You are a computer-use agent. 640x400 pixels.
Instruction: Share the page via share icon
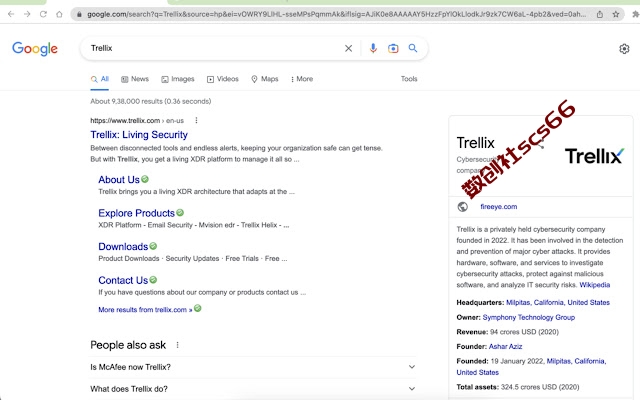(x=600, y=14)
